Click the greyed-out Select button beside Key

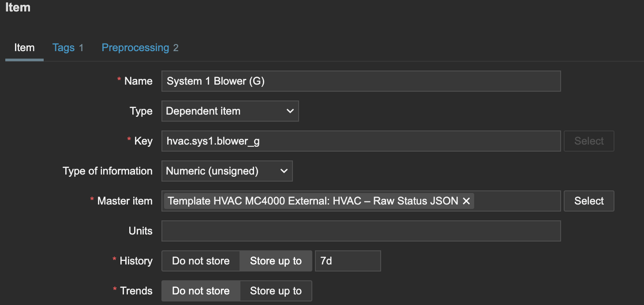[x=588, y=141]
